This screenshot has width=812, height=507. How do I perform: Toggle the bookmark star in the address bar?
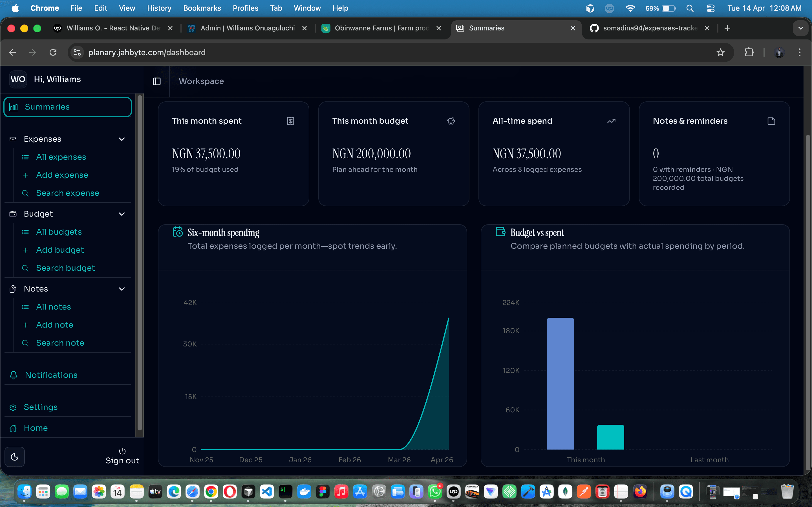click(720, 52)
